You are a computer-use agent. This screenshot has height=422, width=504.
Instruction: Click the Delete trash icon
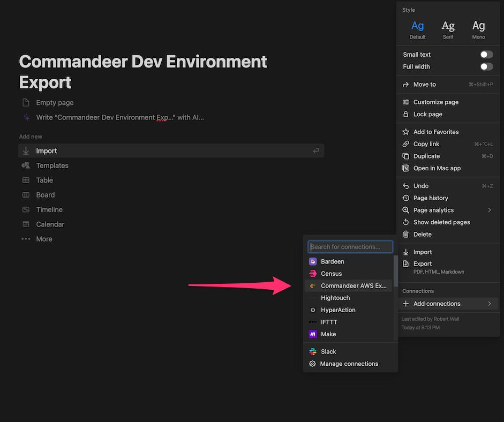405,235
